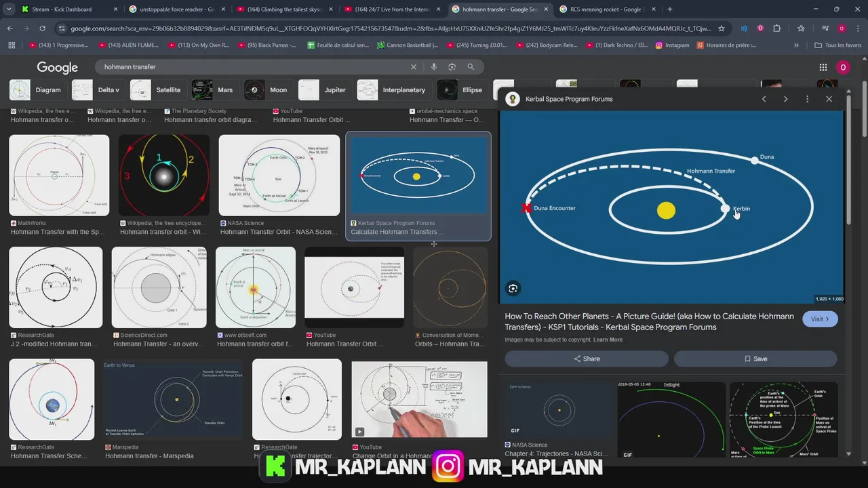
Task: Open the Google apps grid icon
Action: tap(823, 67)
